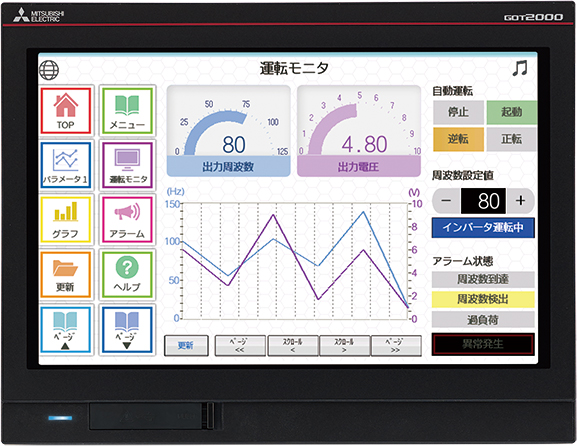Select 逆転 reverse rotation
The width and height of the screenshot is (578, 446).
pyautogui.click(x=458, y=139)
